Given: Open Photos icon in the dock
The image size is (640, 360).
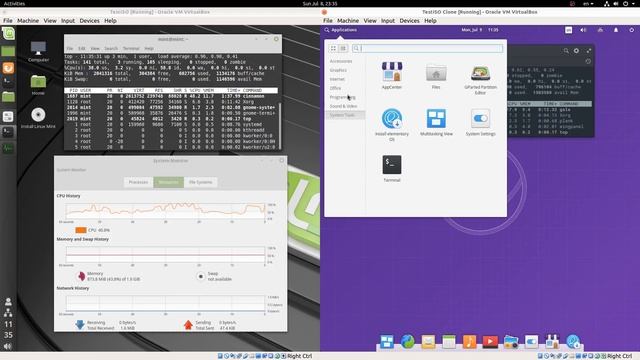Looking at the screenshot, I should pyautogui.click(x=511, y=341).
